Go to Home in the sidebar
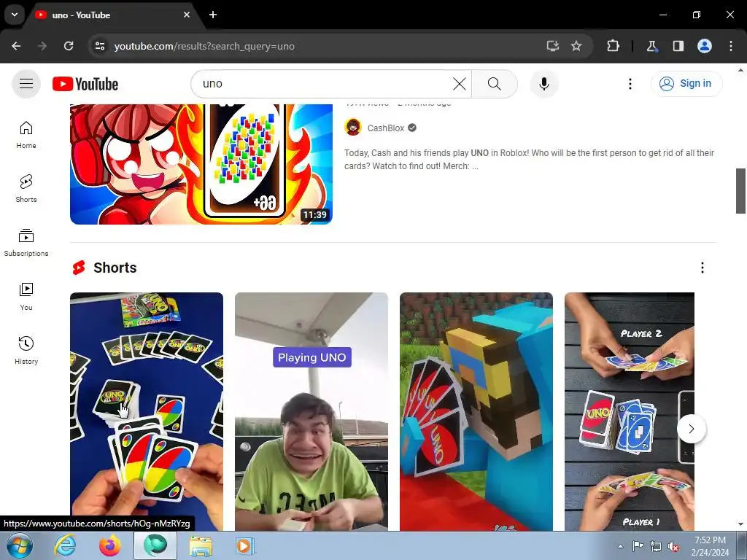The height and width of the screenshot is (560, 747). coord(26,135)
